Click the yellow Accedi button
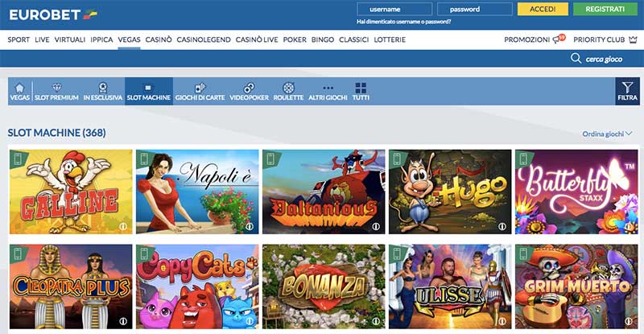Screen dimensions: 644x334 (x=543, y=9)
